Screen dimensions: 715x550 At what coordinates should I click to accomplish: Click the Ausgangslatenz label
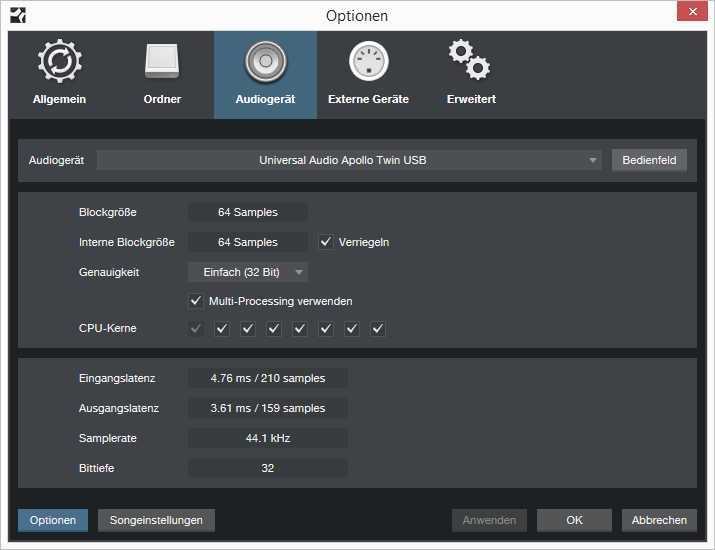[119, 408]
